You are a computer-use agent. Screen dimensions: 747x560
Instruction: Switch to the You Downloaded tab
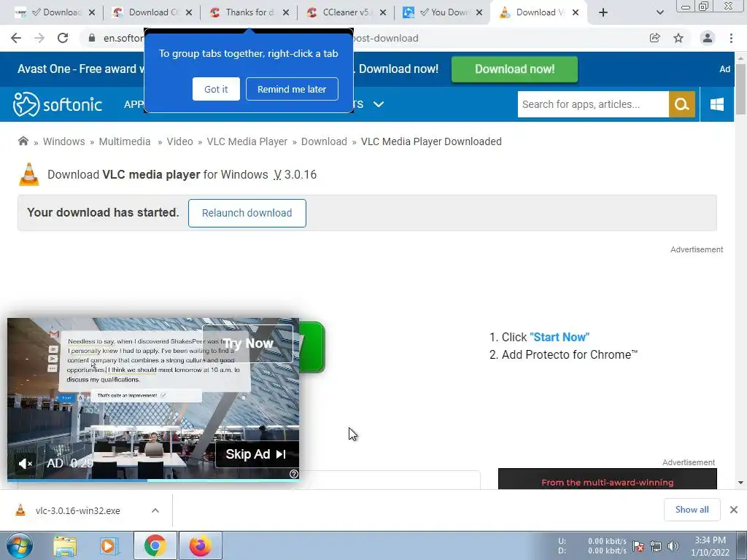pyautogui.click(x=443, y=12)
